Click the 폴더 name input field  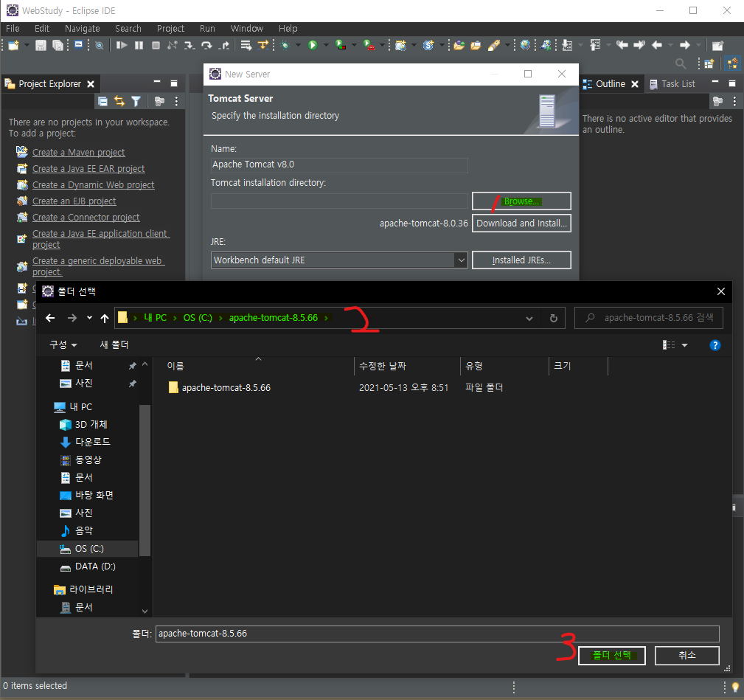[x=437, y=634]
